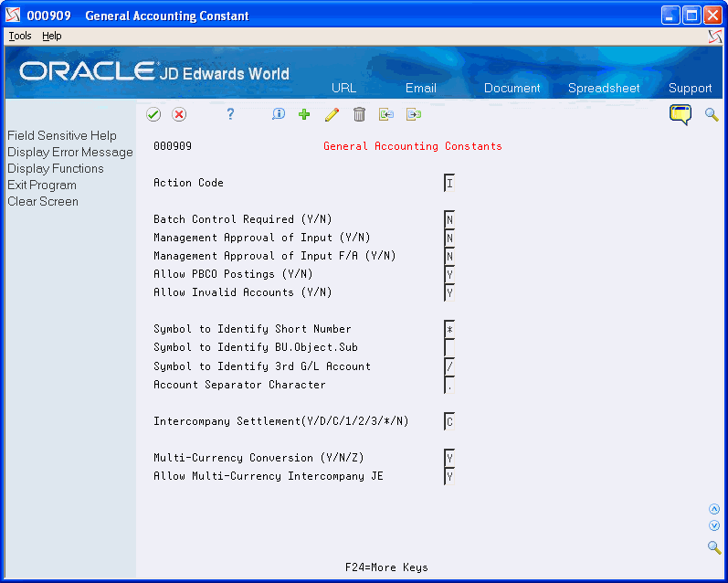Select Display Functions
This screenshot has height=583, width=728.
click(55, 169)
